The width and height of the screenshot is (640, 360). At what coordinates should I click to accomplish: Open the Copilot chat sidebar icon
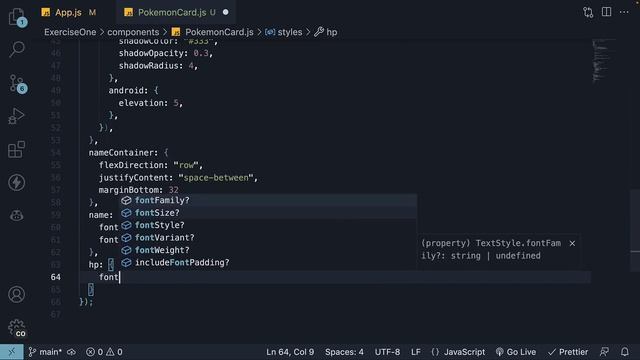17,215
